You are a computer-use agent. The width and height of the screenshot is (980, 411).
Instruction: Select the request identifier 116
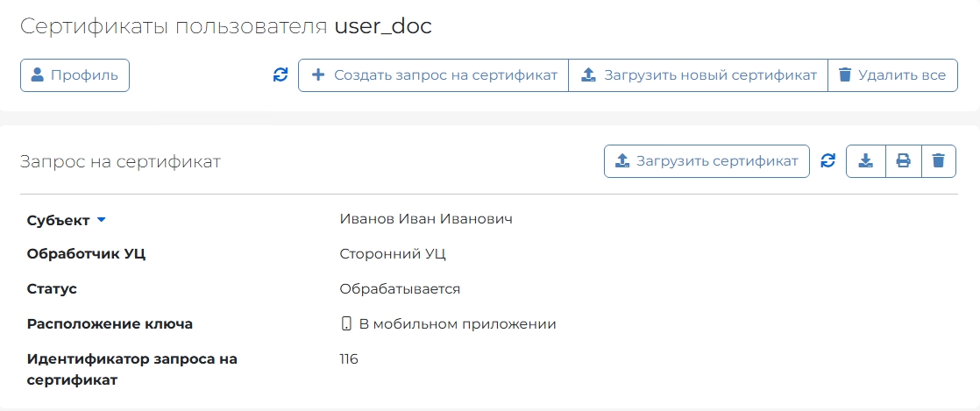pos(349,359)
